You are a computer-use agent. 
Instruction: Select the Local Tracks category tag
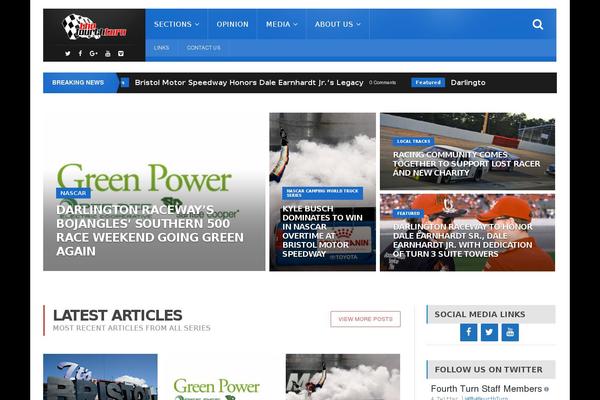413,141
